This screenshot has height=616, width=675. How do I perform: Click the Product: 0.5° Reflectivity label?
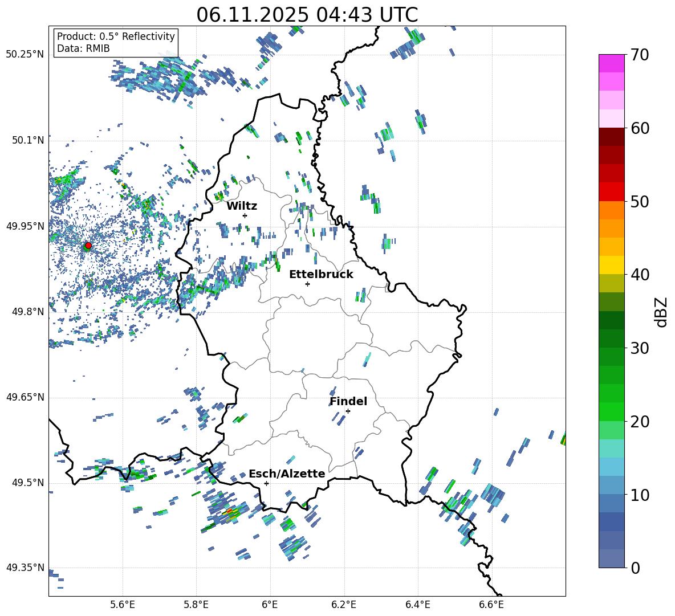tap(116, 36)
